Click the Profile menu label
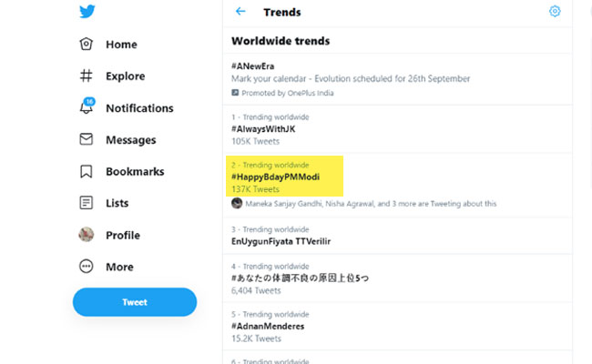This screenshot has width=592, height=364. coord(122,235)
